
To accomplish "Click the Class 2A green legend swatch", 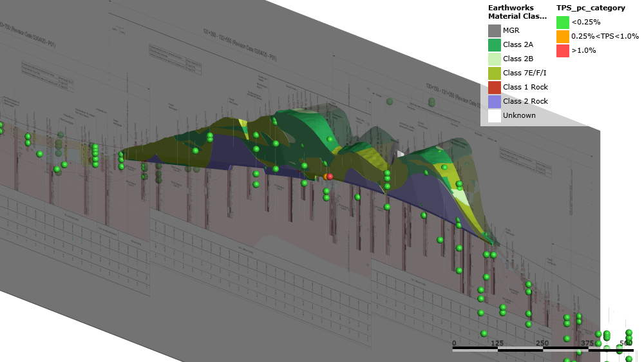I will (x=495, y=45).
